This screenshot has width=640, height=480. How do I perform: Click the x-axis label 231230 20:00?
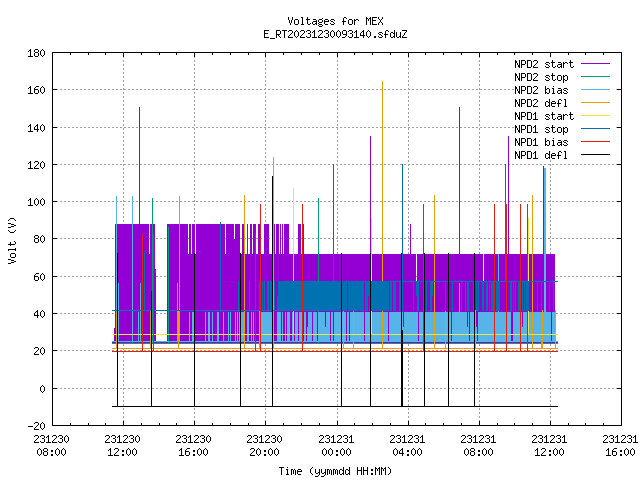point(264,446)
